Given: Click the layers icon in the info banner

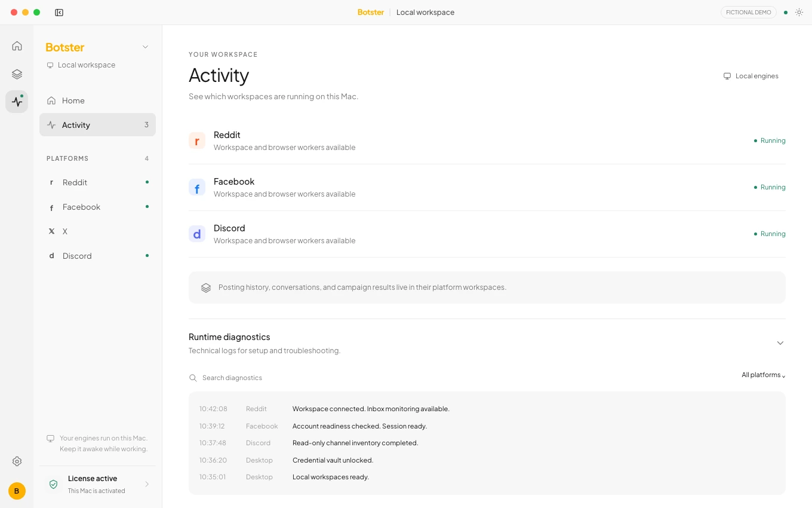Looking at the screenshot, I should tap(206, 287).
